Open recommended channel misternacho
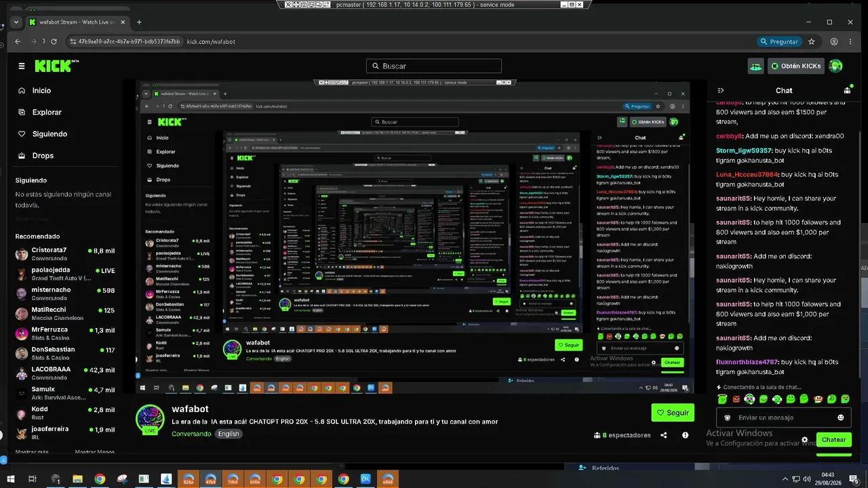868x488 pixels. (65, 293)
